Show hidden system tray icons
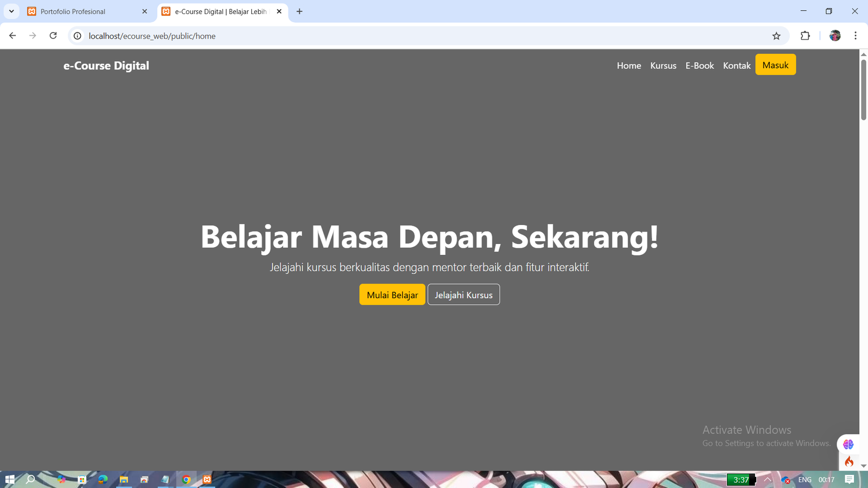The image size is (868, 488). coord(768,479)
